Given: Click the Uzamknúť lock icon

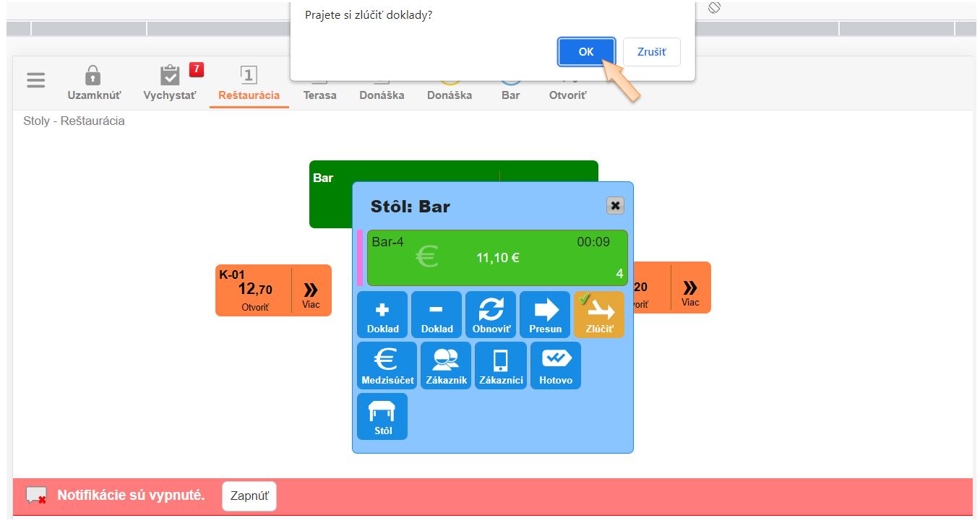Looking at the screenshot, I should [x=94, y=83].
